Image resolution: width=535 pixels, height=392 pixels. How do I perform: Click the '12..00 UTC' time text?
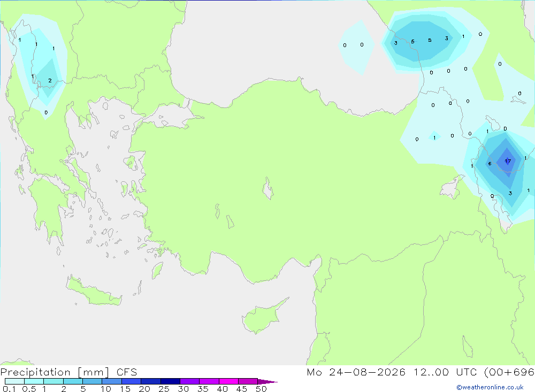click(445, 372)
